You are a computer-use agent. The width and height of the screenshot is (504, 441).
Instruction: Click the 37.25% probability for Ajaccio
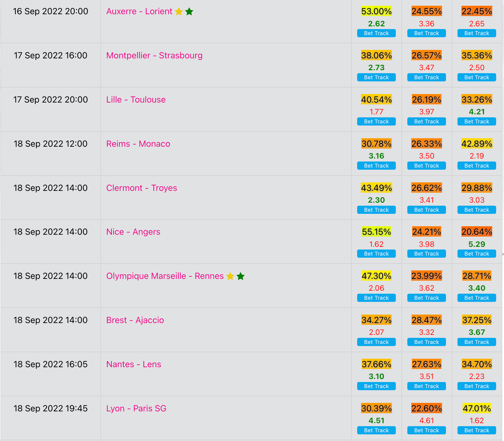[477, 320]
